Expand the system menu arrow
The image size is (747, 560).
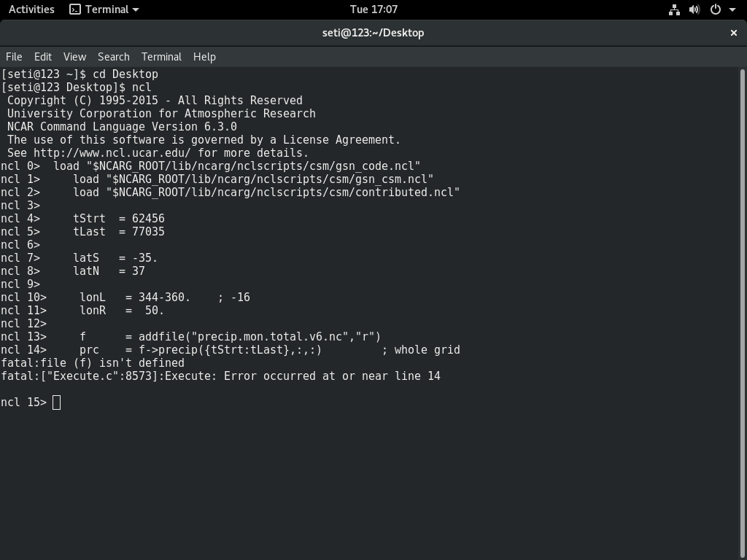pyautogui.click(x=732, y=9)
